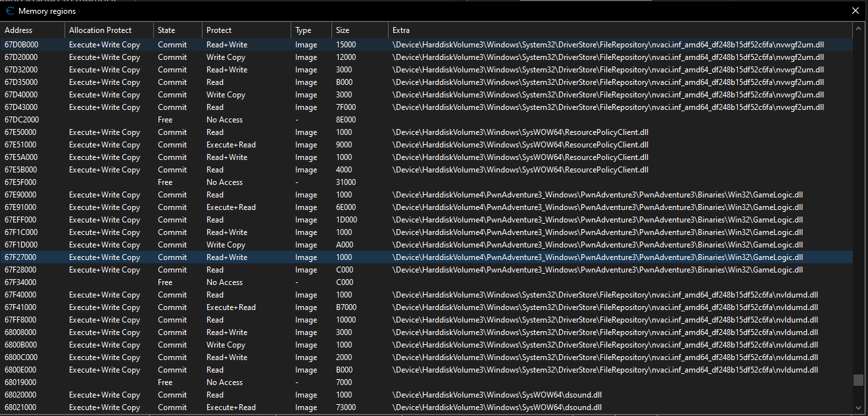Click the nvwgf2um.dll path in row 67D0B000
This screenshot has width=868, height=416.
[608, 45]
